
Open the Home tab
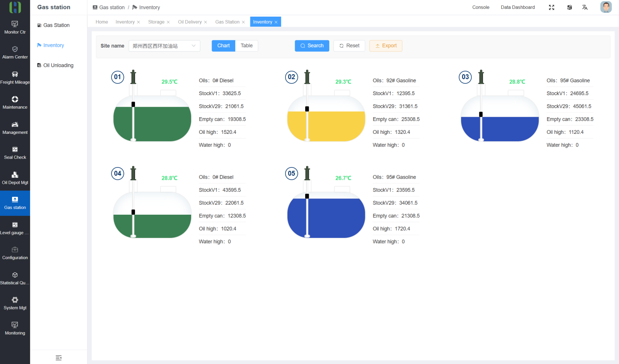102,22
